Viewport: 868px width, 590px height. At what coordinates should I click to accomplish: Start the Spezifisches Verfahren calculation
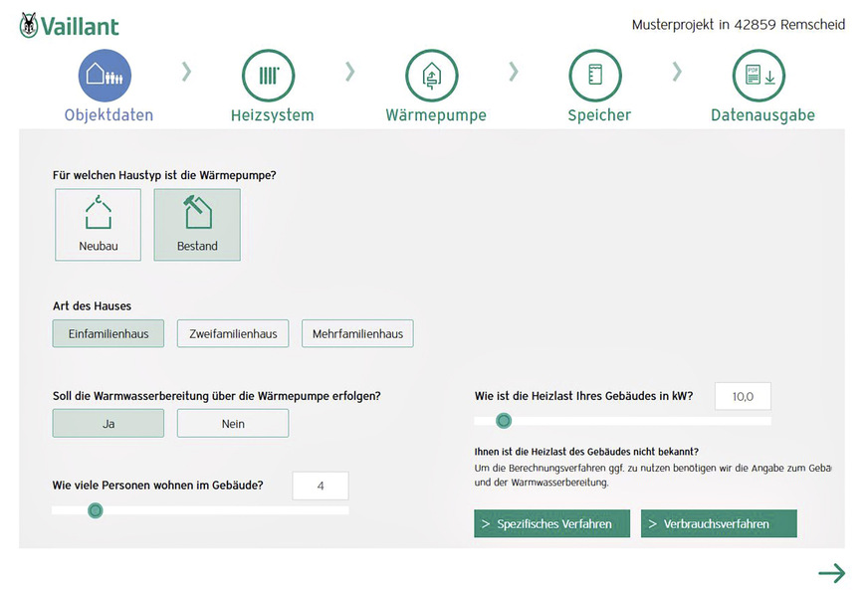[x=551, y=522]
